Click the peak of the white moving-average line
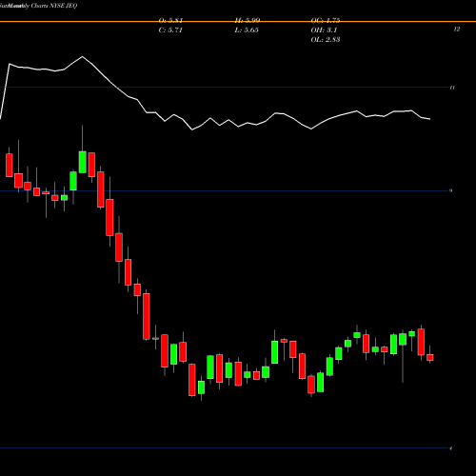The image size is (476, 476). [83, 57]
